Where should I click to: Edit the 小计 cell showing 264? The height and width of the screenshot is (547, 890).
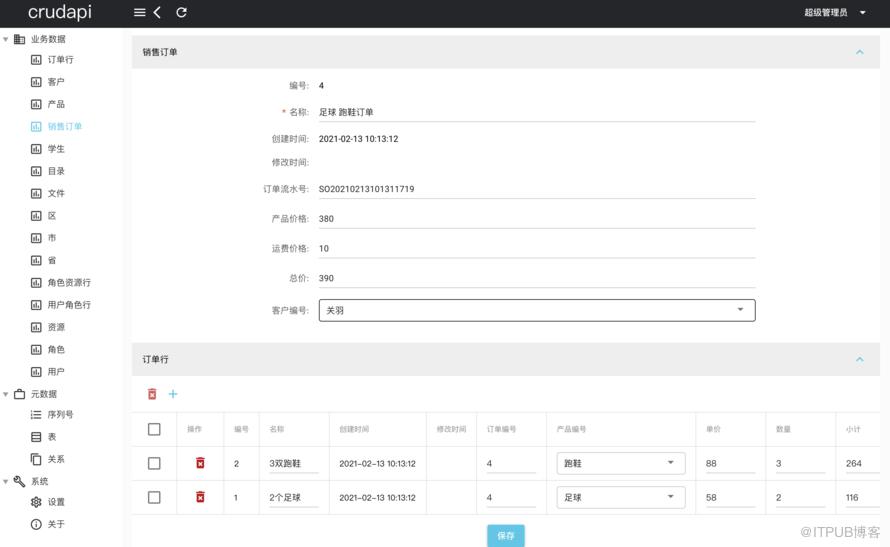(x=862, y=464)
